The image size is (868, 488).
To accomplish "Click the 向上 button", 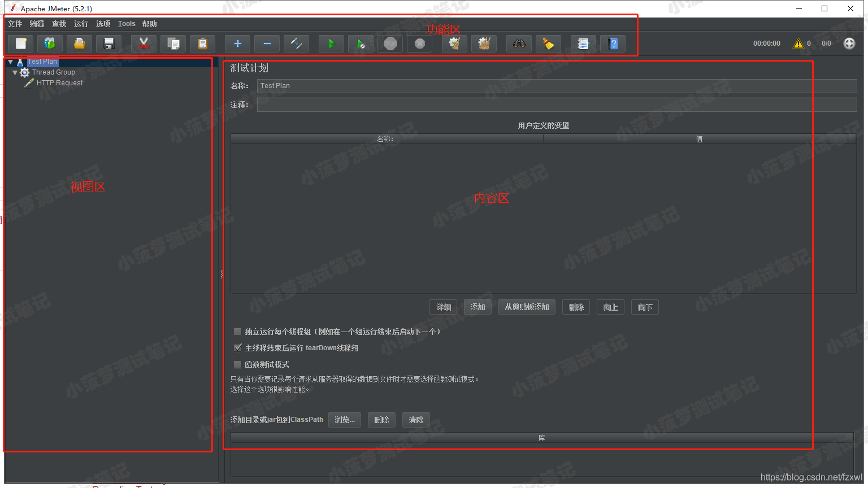I will pos(611,307).
